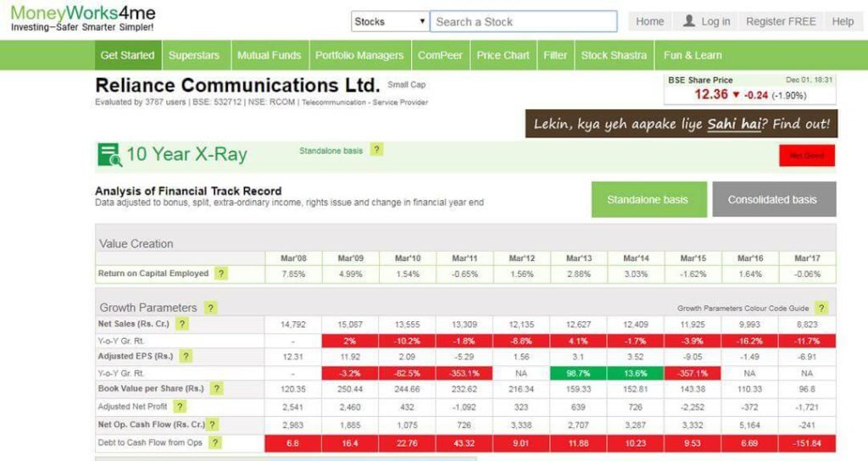Switch to Standalone basis view
Viewport: 868px width, 461px height.
coord(648,199)
